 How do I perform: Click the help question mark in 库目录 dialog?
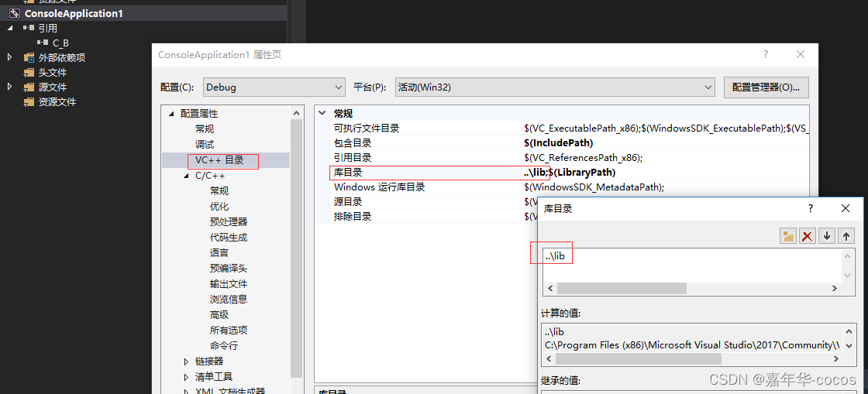[x=811, y=208]
